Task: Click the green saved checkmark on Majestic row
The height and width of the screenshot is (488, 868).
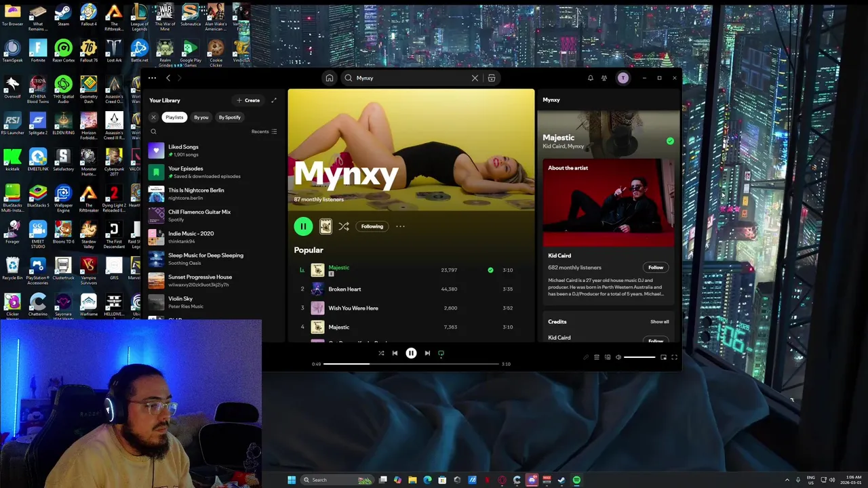Action: coord(490,270)
